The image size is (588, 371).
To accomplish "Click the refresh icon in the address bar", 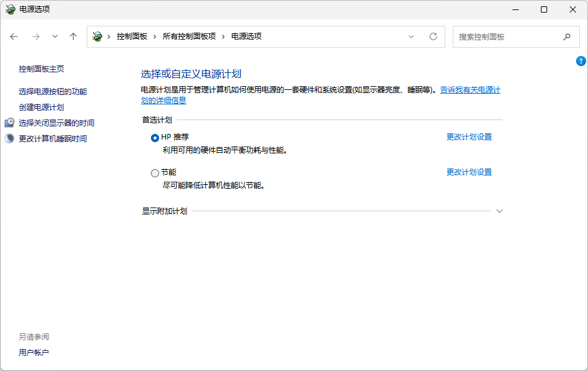I will click(433, 36).
